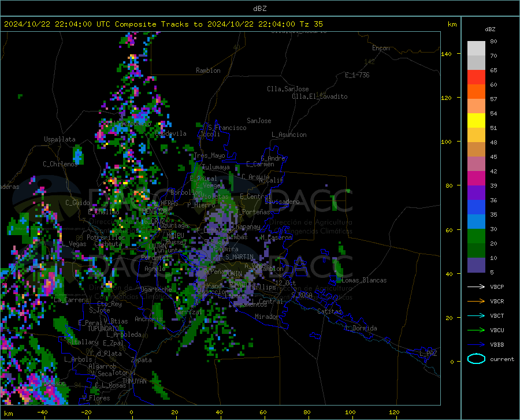Click the blue 35 dBZ swatch

[476, 207]
